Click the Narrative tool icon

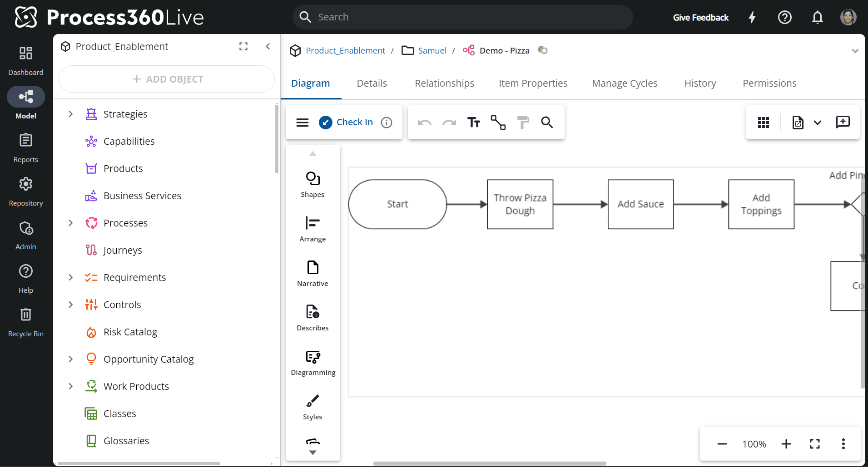tap(312, 270)
